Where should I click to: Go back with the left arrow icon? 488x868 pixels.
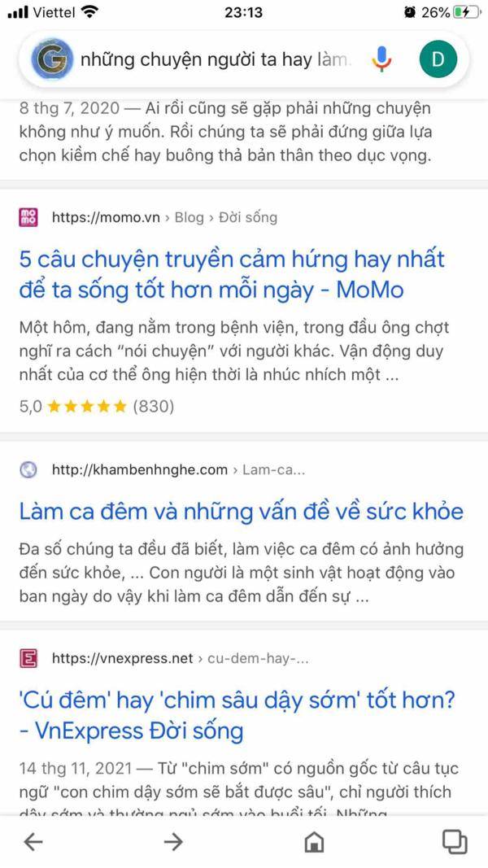point(33,842)
